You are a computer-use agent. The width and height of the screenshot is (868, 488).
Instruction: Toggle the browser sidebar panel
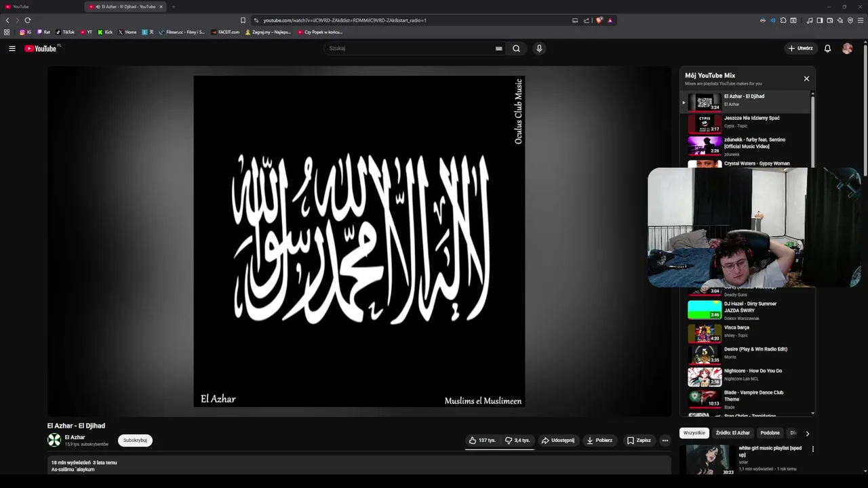tap(819, 20)
